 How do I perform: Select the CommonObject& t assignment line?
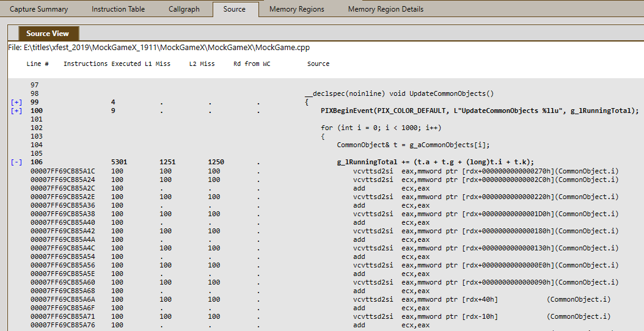tap(413, 145)
